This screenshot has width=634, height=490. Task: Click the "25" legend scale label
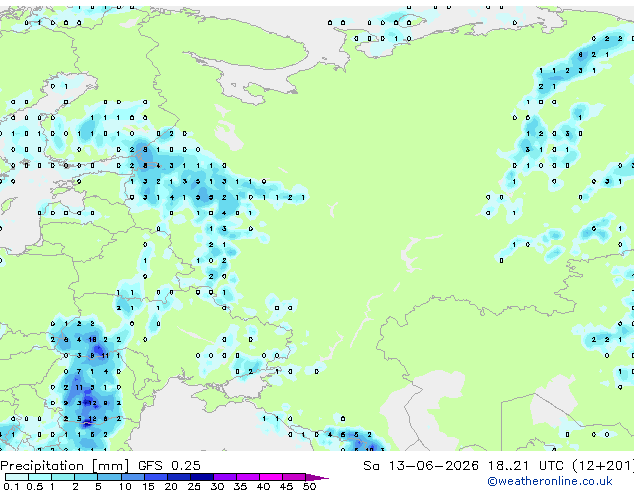point(194,486)
